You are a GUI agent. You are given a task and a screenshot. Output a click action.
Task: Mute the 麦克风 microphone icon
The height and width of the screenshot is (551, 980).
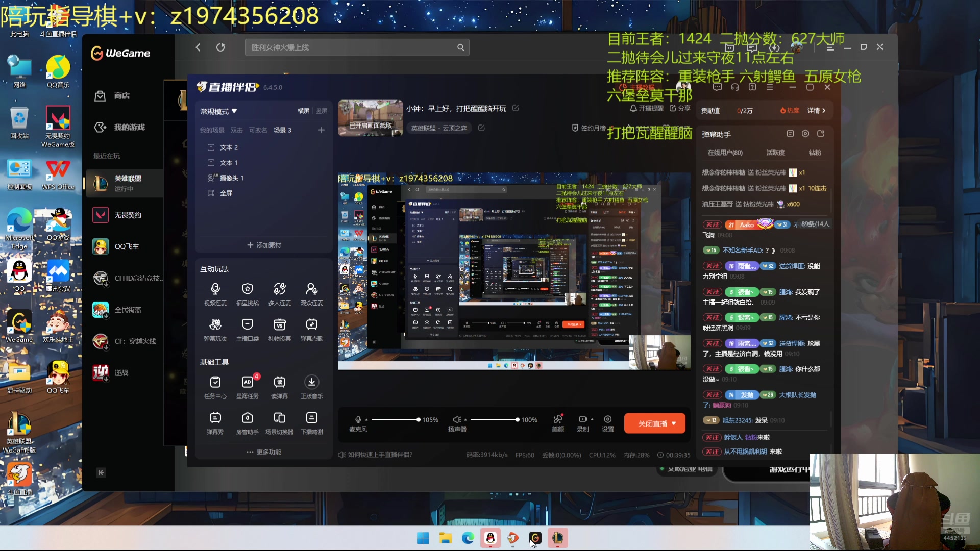tap(358, 419)
